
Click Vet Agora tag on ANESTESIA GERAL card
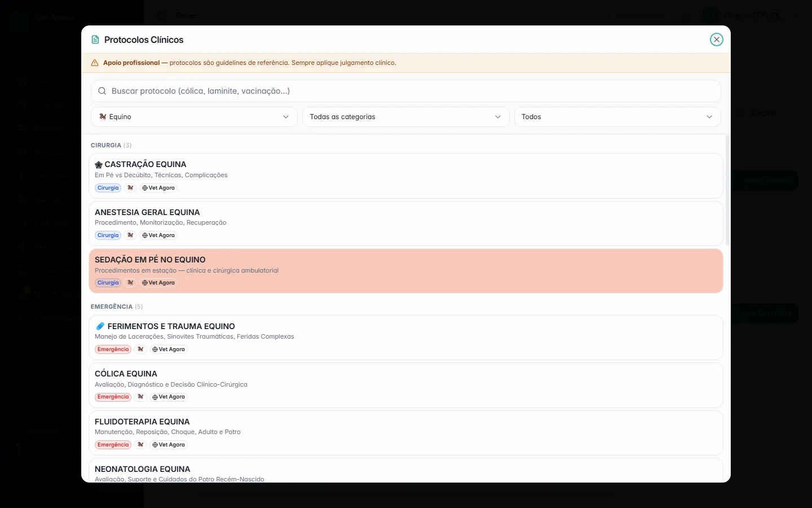[158, 235]
